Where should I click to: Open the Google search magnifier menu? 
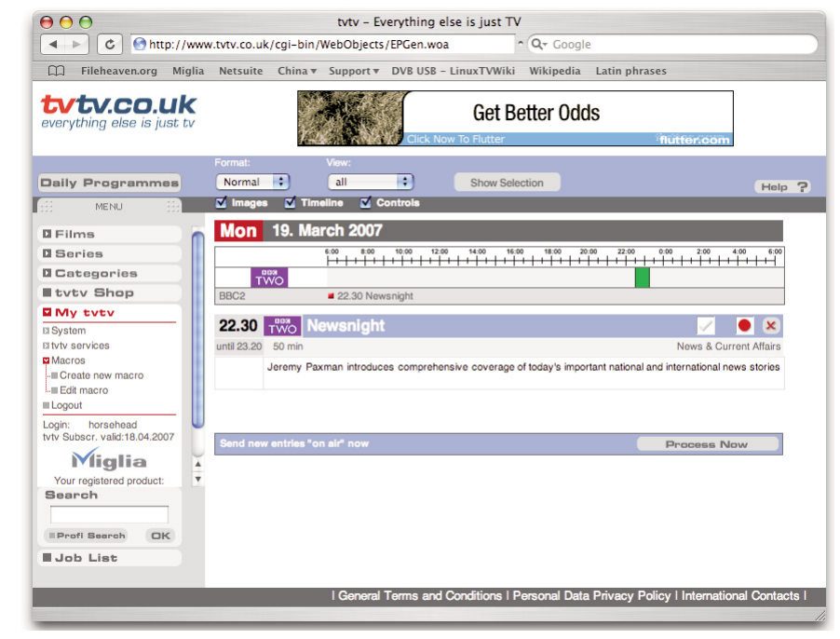(x=538, y=44)
